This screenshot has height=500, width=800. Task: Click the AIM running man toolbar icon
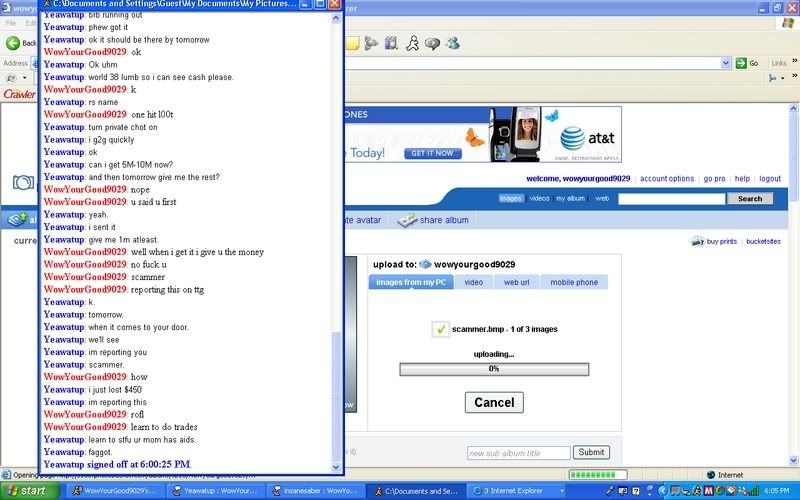(411, 43)
